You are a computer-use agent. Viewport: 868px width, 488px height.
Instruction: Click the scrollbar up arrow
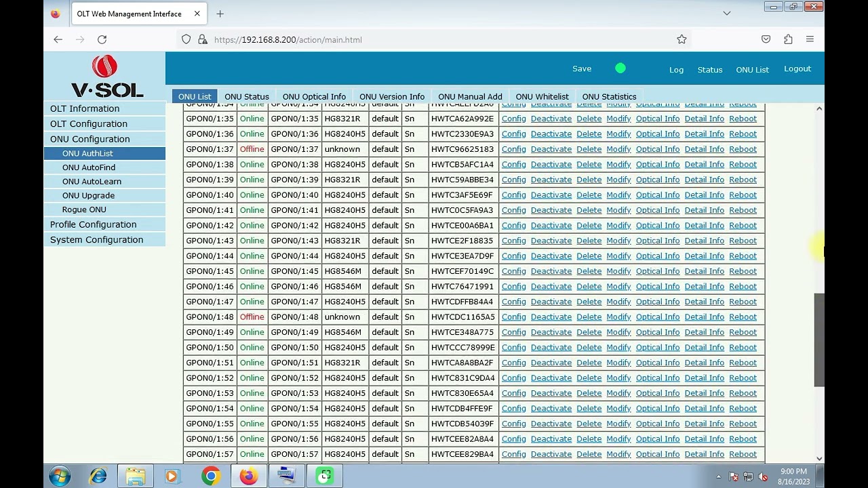tap(819, 109)
